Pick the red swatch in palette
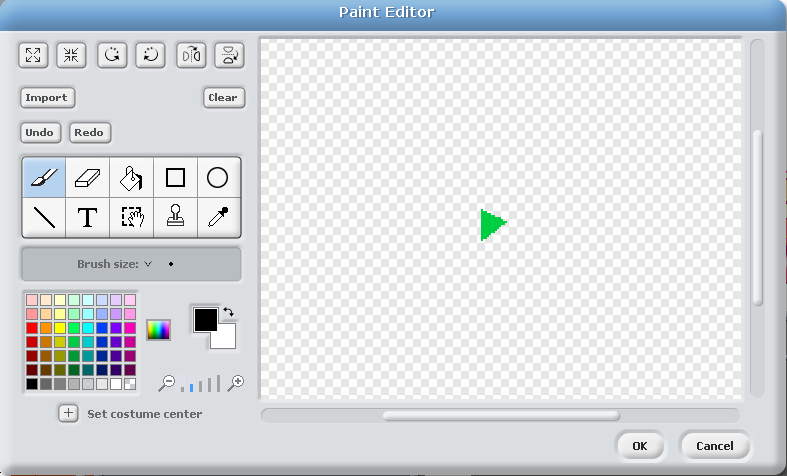 point(32,328)
